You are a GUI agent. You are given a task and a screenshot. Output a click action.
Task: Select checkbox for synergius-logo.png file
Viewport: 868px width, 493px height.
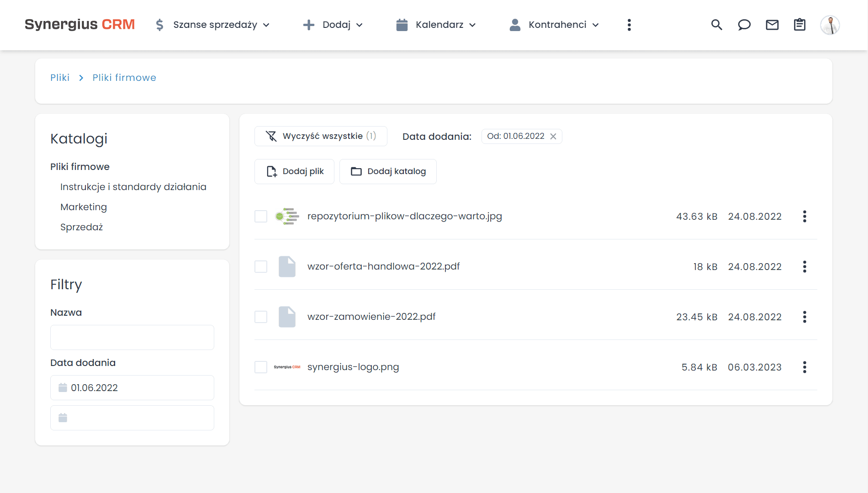(260, 367)
